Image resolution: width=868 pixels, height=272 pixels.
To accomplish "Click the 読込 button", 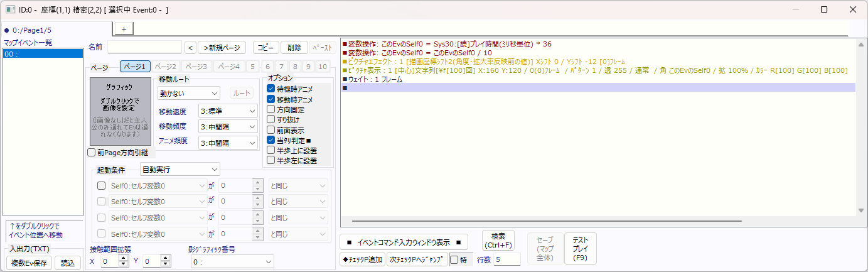I will [67, 263].
